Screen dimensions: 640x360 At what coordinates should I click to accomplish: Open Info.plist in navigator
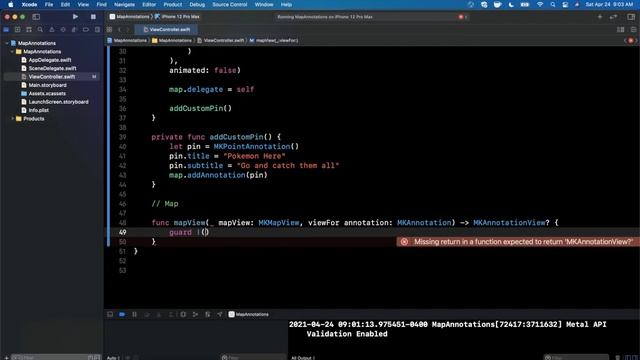click(x=38, y=110)
